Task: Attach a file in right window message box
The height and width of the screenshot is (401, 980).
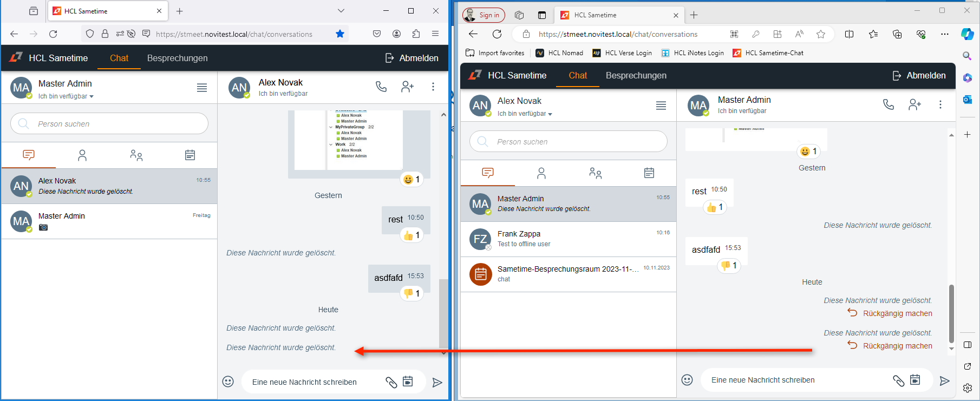Action: 898,380
